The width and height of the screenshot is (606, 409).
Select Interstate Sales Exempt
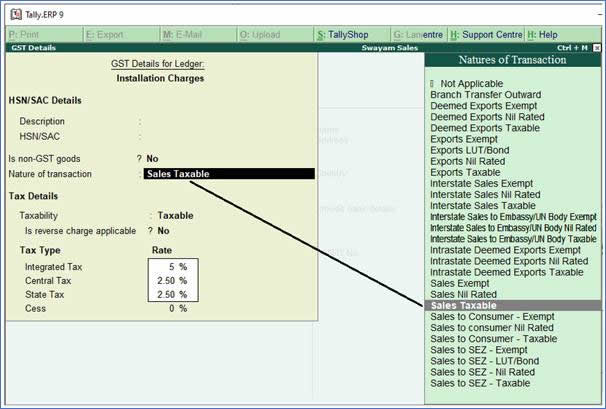pyautogui.click(x=482, y=184)
